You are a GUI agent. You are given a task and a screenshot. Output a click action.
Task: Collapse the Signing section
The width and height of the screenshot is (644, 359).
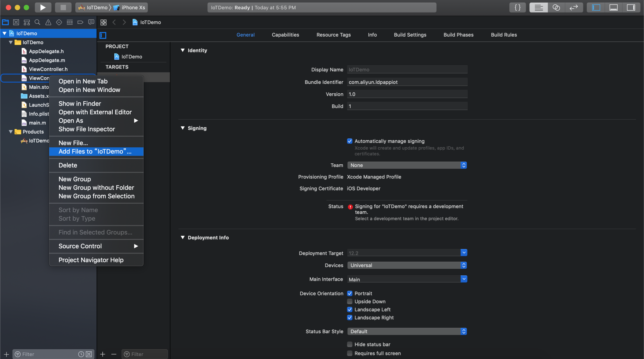pyautogui.click(x=183, y=128)
